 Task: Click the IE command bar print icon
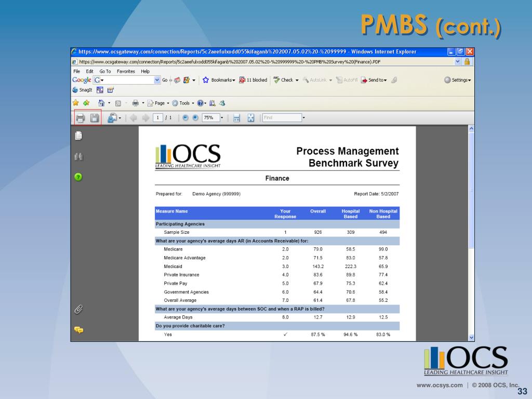click(x=136, y=103)
